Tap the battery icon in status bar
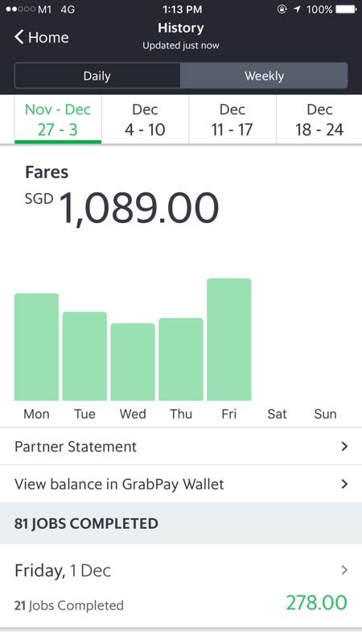Screen dimensions: 362x644 tap(347, 9)
